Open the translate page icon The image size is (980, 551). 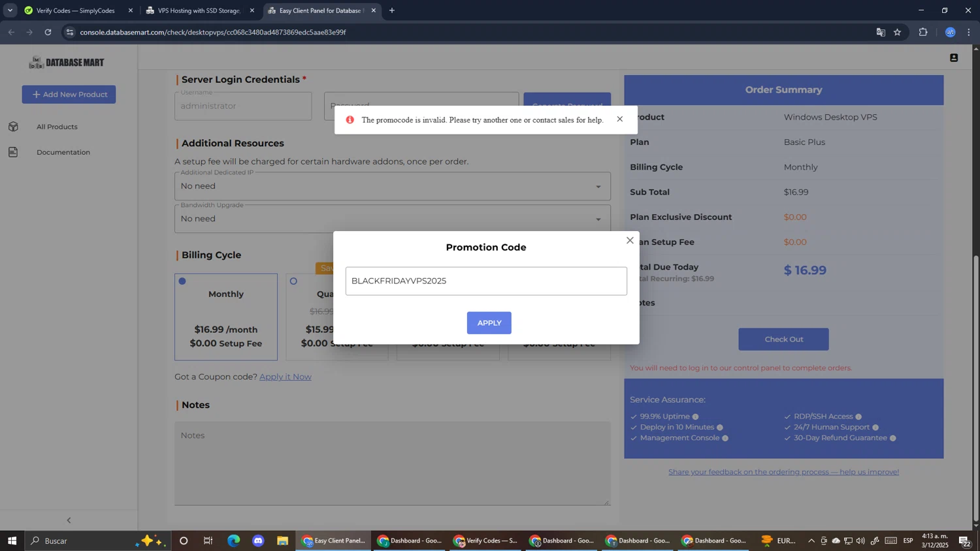pyautogui.click(x=881, y=32)
